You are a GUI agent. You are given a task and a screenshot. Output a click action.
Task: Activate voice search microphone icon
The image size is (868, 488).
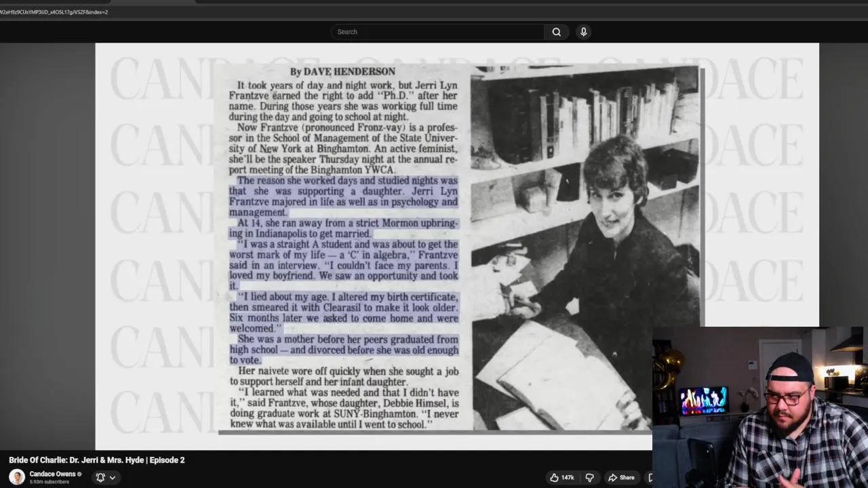click(583, 32)
